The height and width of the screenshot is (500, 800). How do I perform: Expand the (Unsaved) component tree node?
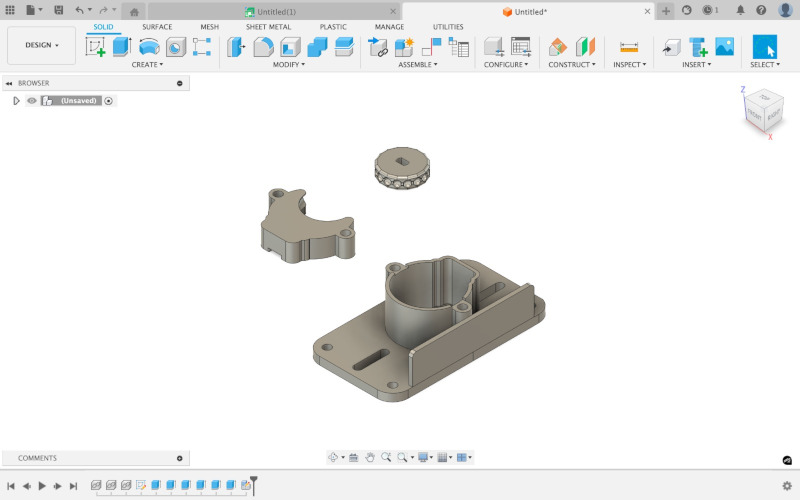tap(16, 101)
